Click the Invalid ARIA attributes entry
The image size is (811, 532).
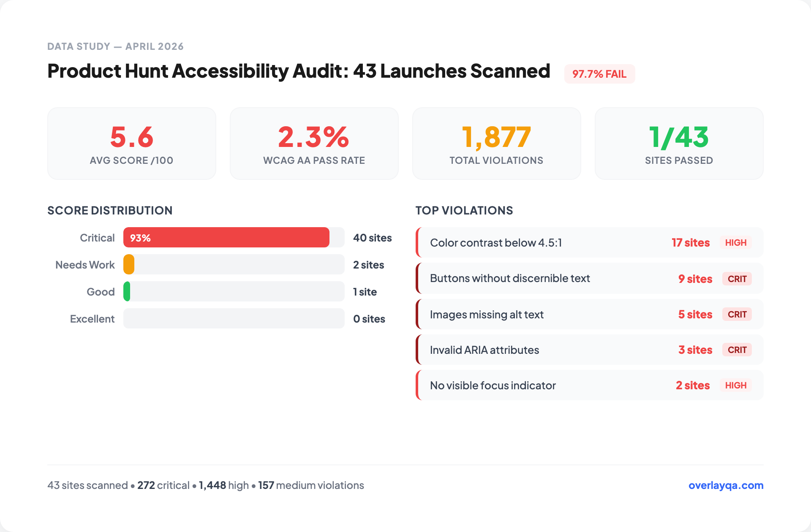pos(589,350)
